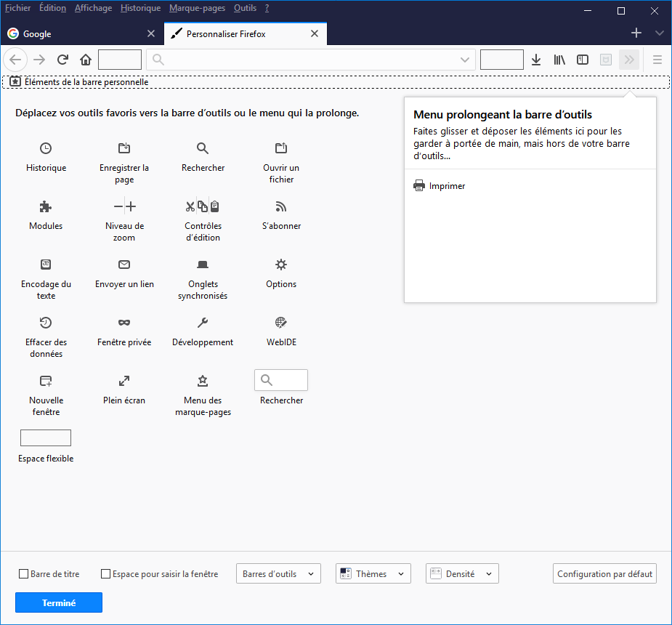Open the ? help menu

(267, 8)
